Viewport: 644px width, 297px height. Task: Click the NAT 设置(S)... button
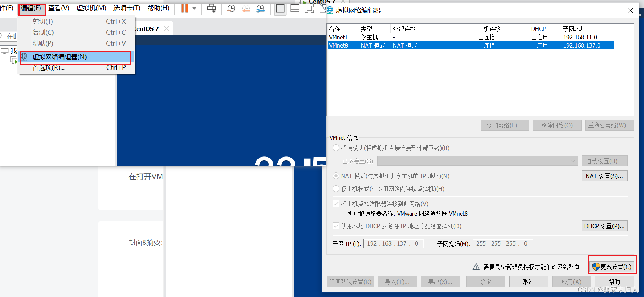(x=604, y=176)
